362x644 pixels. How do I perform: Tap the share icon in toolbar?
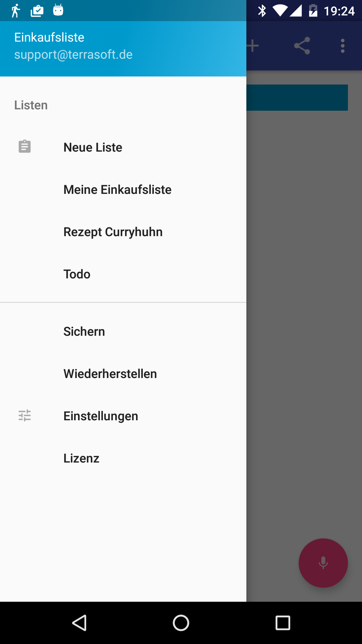tap(302, 46)
